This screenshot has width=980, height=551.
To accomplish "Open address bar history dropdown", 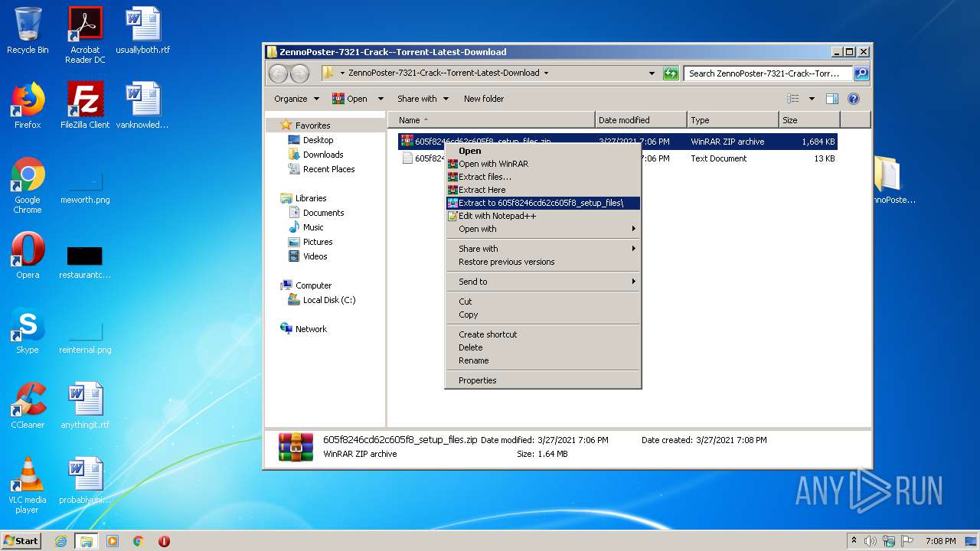I will coord(652,73).
